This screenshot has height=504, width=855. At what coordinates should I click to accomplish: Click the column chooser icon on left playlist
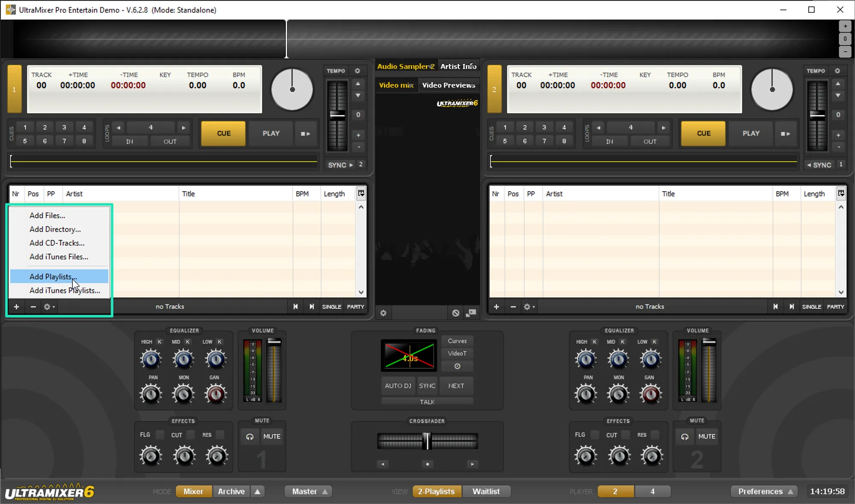pos(361,193)
